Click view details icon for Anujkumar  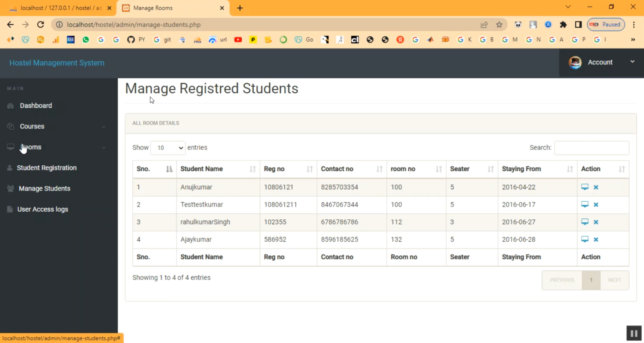click(584, 187)
